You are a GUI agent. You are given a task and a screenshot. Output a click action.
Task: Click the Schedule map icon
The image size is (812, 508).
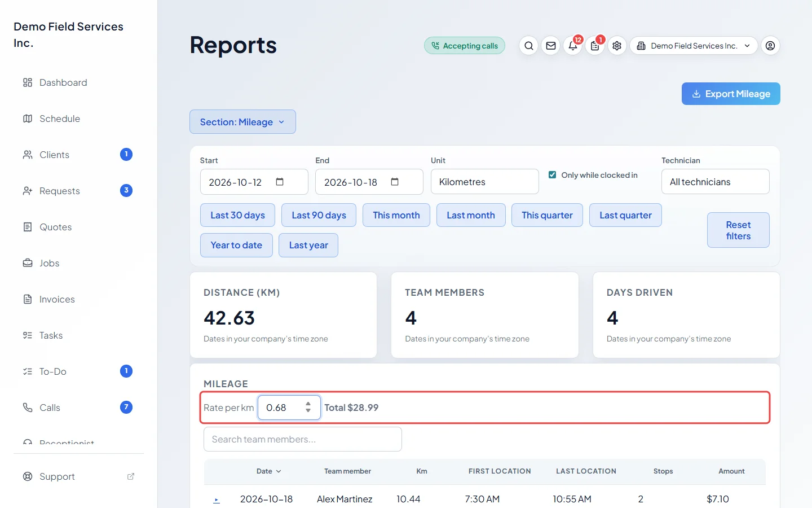click(28, 119)
